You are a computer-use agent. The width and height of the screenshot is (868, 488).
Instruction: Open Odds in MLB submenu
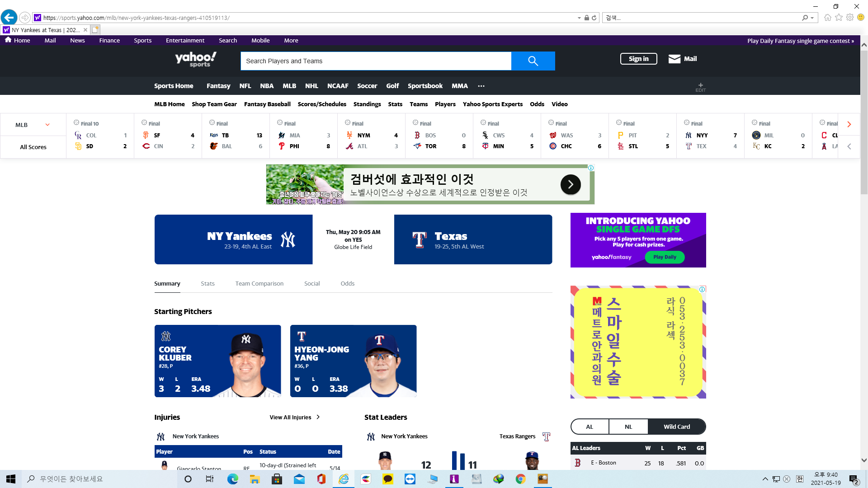point(537,104)
